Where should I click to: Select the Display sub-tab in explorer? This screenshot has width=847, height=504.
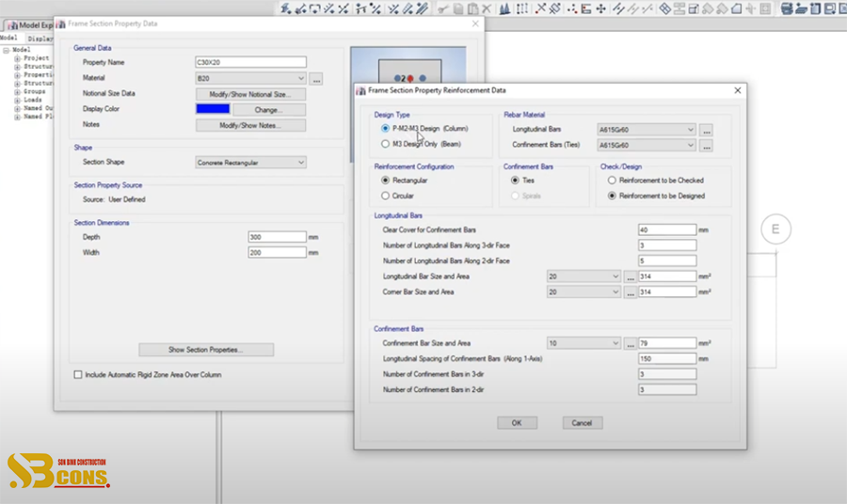40,39
